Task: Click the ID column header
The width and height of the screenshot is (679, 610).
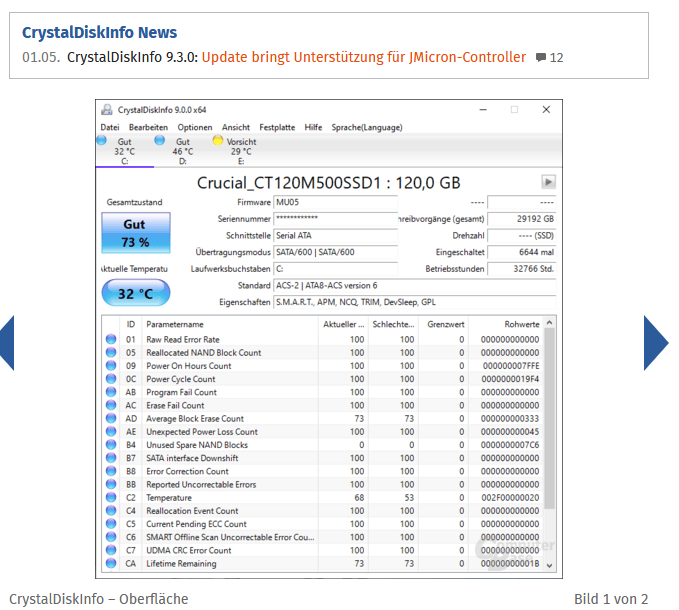Action: tap(131, 324)
